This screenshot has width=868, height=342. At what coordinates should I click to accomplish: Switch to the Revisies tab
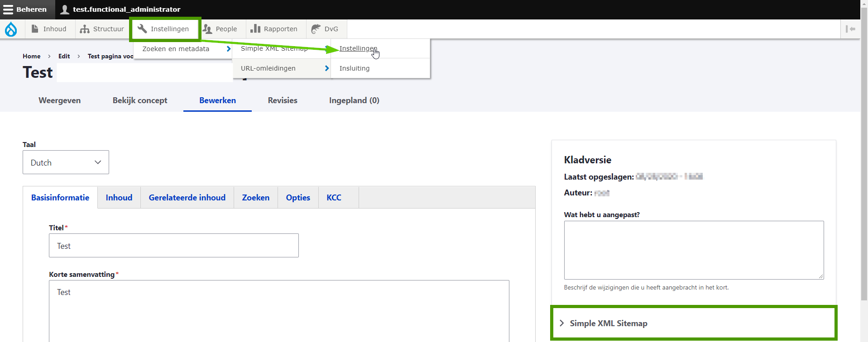coord(283,100)
